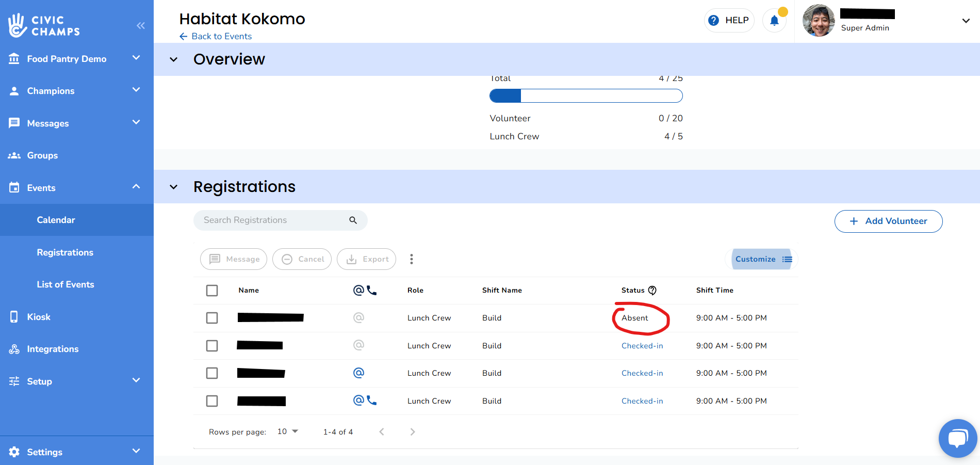
Task: Click the email icon in last registration row
Action: click(358, 400)
